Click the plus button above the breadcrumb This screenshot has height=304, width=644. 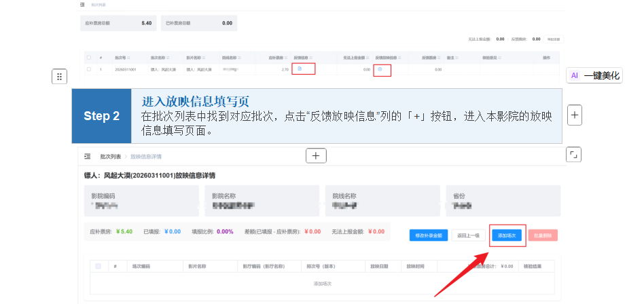316,155
